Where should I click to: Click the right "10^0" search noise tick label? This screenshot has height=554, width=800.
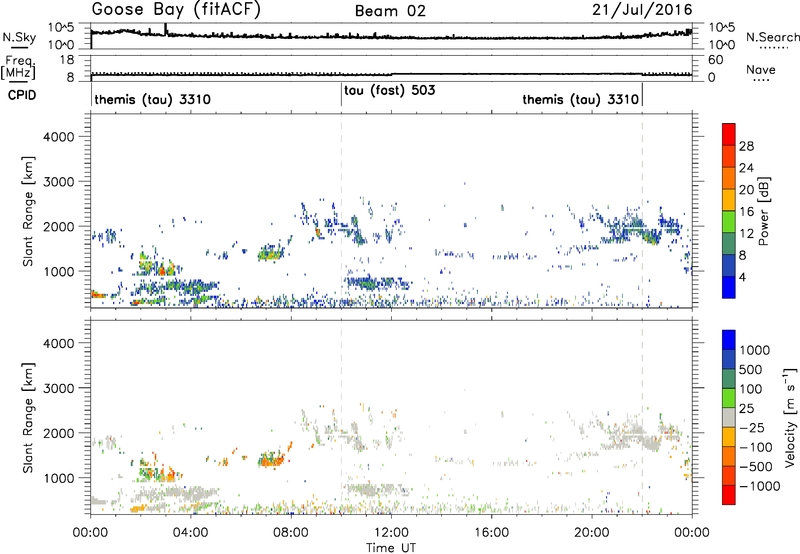pos(721,45)
